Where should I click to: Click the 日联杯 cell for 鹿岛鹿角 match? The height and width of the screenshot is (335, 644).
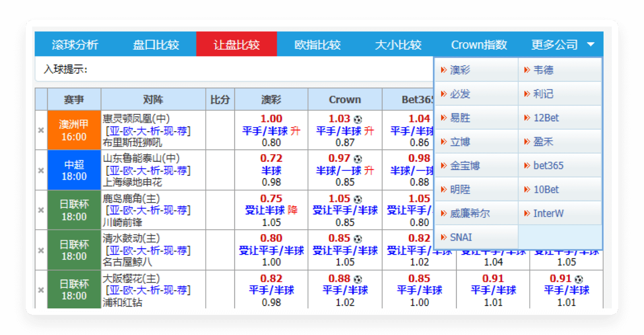point(74,210)
